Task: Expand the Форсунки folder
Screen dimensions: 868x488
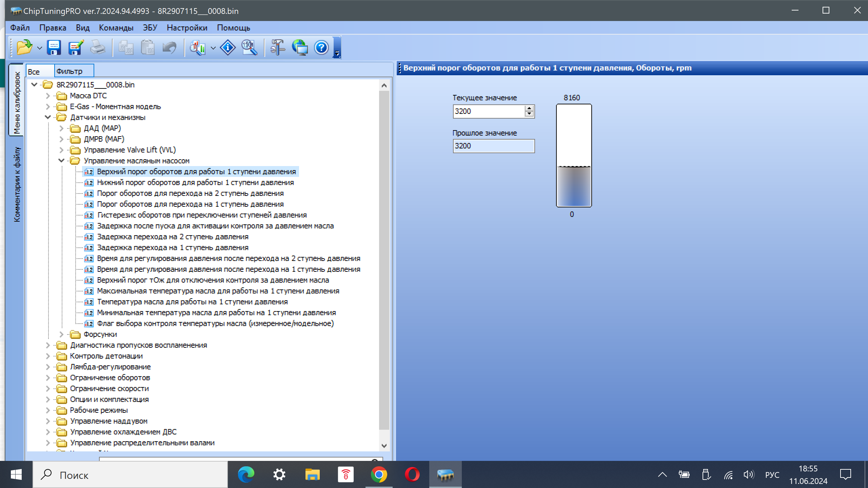Action: coord(61,334)
